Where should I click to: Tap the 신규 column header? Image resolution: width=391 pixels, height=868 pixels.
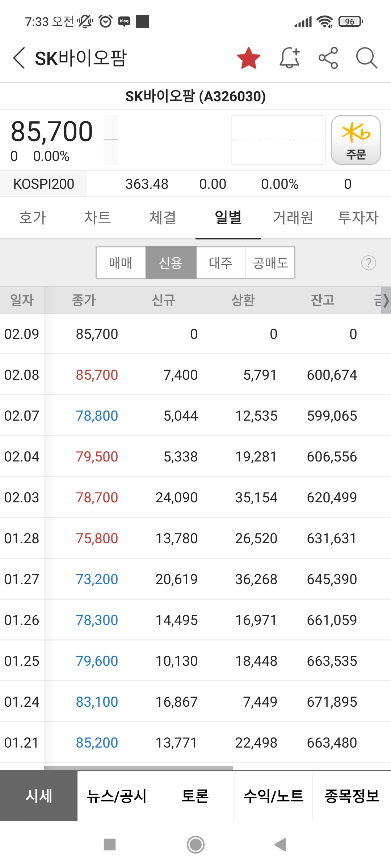pos(163,300)
